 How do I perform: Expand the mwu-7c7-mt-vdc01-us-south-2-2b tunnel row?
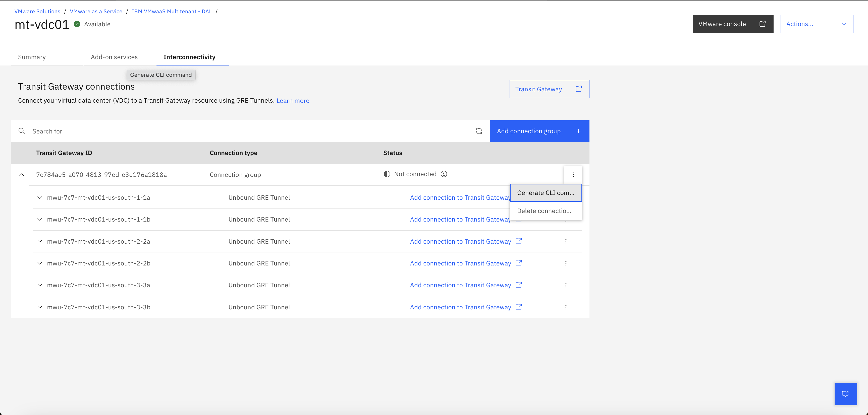pos(40,263)
